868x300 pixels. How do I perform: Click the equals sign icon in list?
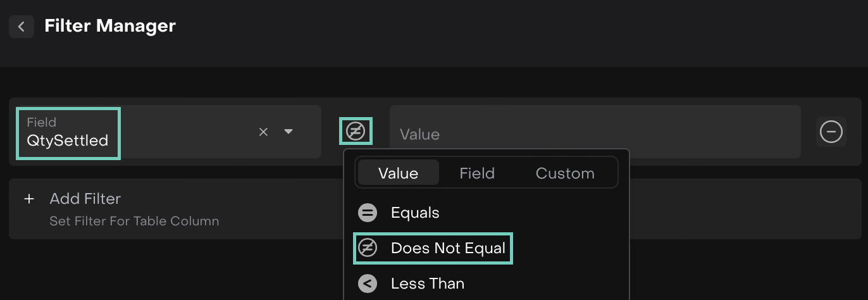(368, 213)
